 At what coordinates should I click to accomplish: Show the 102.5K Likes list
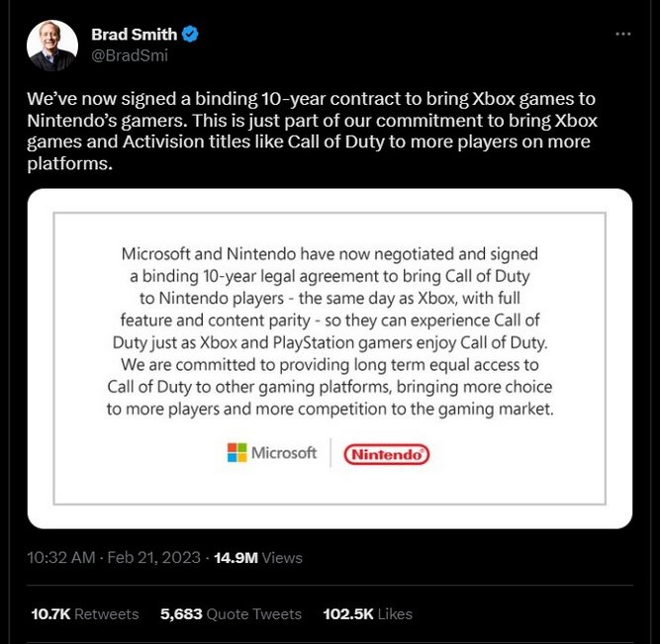(368, 613)
